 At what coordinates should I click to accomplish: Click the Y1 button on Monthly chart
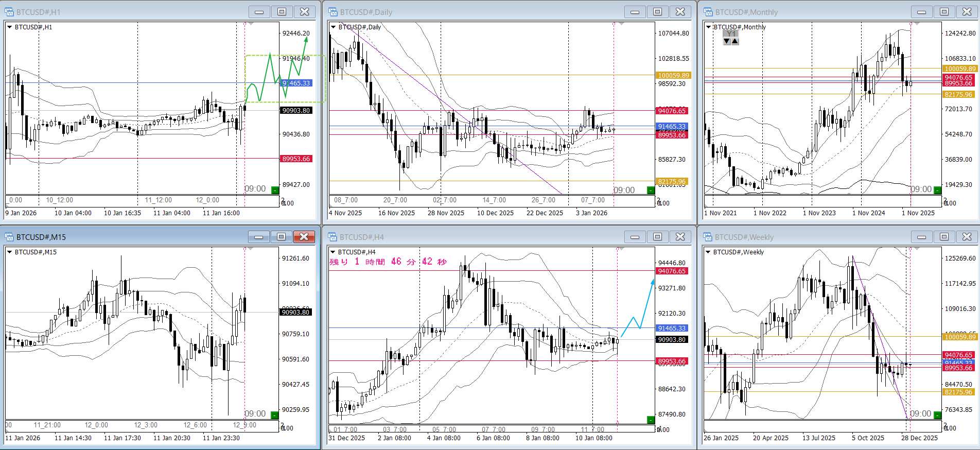click(731, 34)
